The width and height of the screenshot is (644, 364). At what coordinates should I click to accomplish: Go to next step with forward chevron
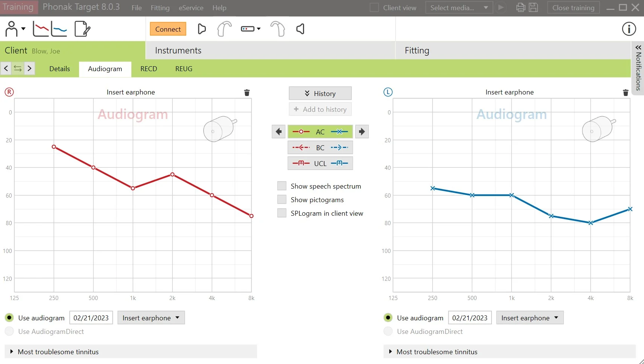pyautogui.click(x=29, y=69)
